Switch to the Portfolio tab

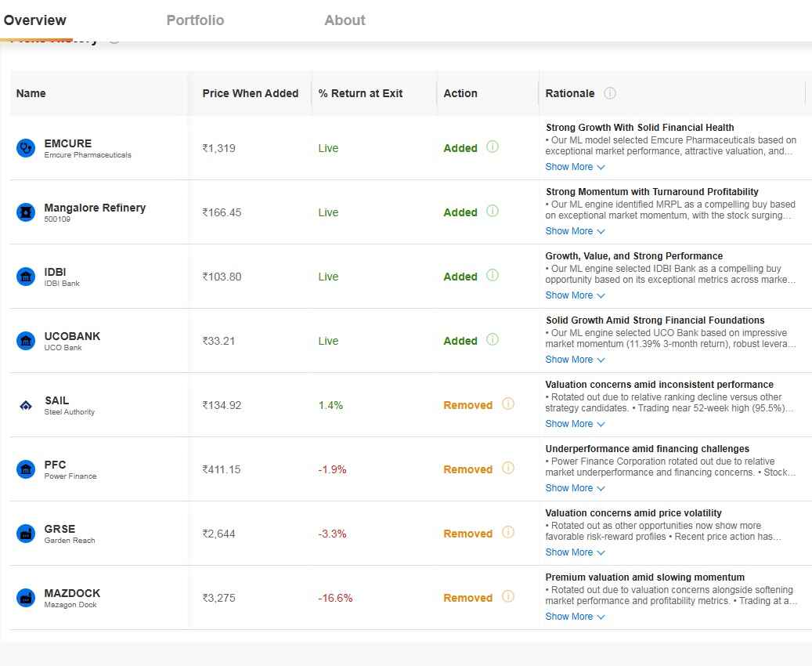click(x=195, y=20)
